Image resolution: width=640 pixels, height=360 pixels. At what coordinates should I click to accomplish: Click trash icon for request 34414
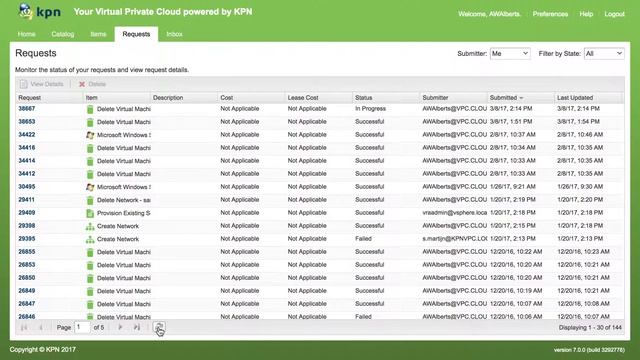tap(90, 161)
